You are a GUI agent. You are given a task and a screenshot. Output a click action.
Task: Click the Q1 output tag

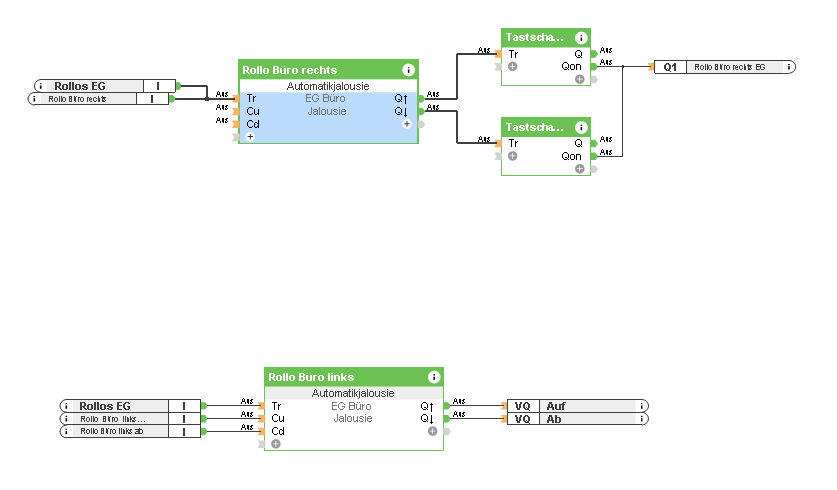tap(670, 67)
